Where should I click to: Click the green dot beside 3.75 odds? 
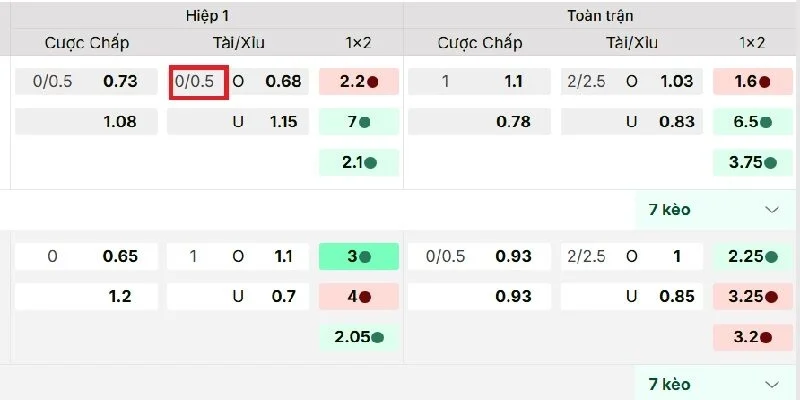tap(771, 163)
